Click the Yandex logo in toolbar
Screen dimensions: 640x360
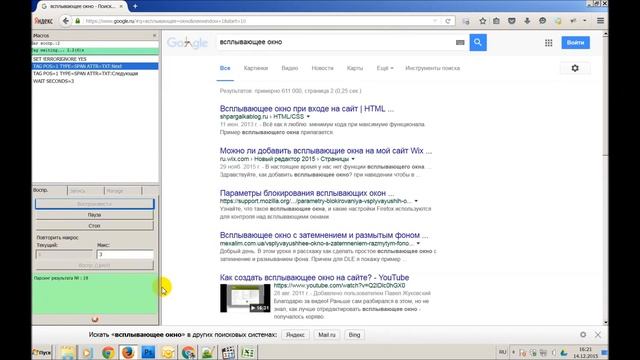(43, 21)
